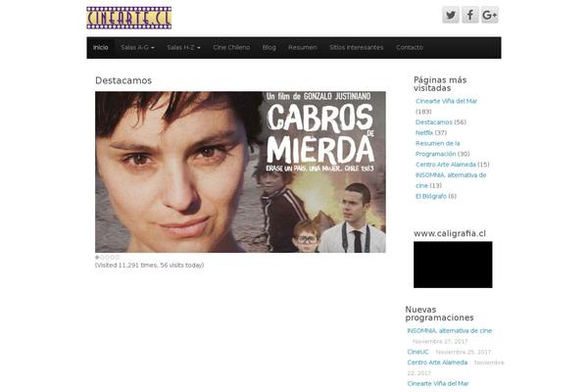Open Cinearte Viña del Mar most-visited link
This screenshot has width=588, height=392.
coord(446,101)
